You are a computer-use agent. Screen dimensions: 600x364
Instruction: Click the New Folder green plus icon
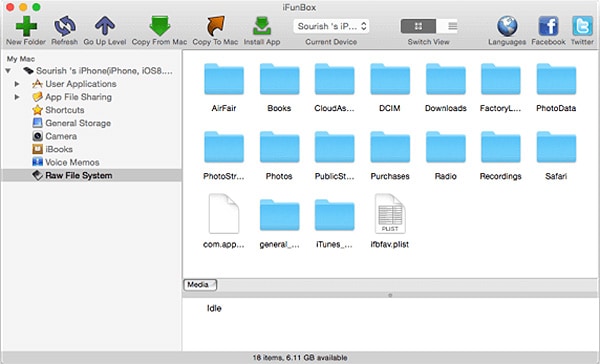click(x=26, y=26)
